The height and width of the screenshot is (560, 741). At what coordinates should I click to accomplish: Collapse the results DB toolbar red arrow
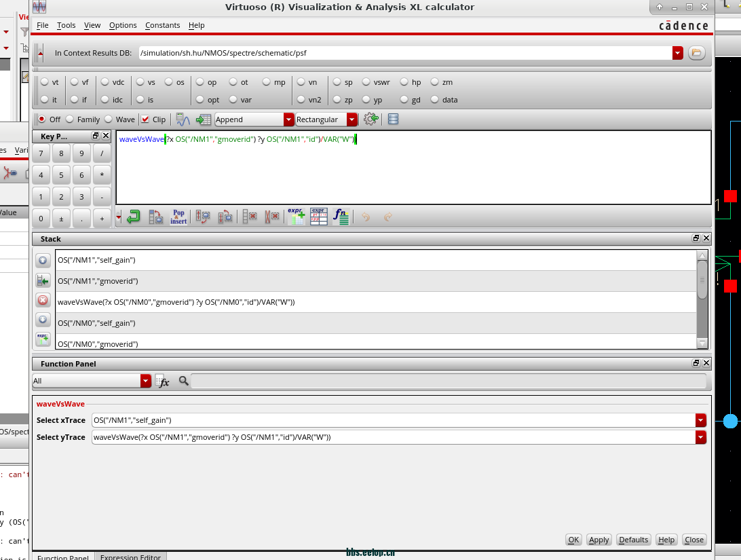41,54
